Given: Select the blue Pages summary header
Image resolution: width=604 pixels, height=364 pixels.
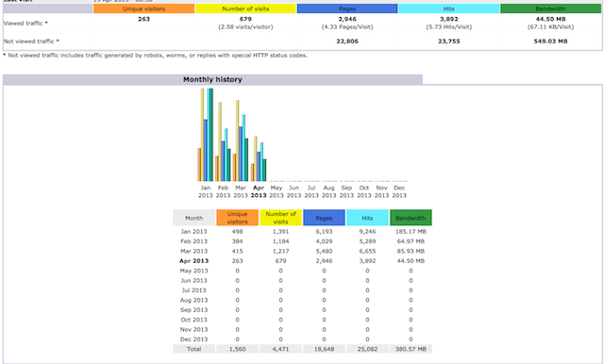Looking at the screenshot, I should click(x=347, y=8).
